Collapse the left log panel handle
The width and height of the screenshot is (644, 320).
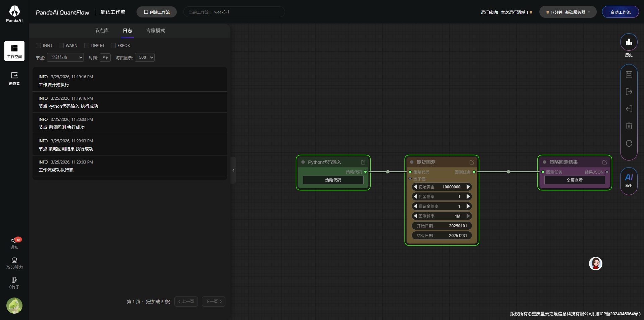233,170
